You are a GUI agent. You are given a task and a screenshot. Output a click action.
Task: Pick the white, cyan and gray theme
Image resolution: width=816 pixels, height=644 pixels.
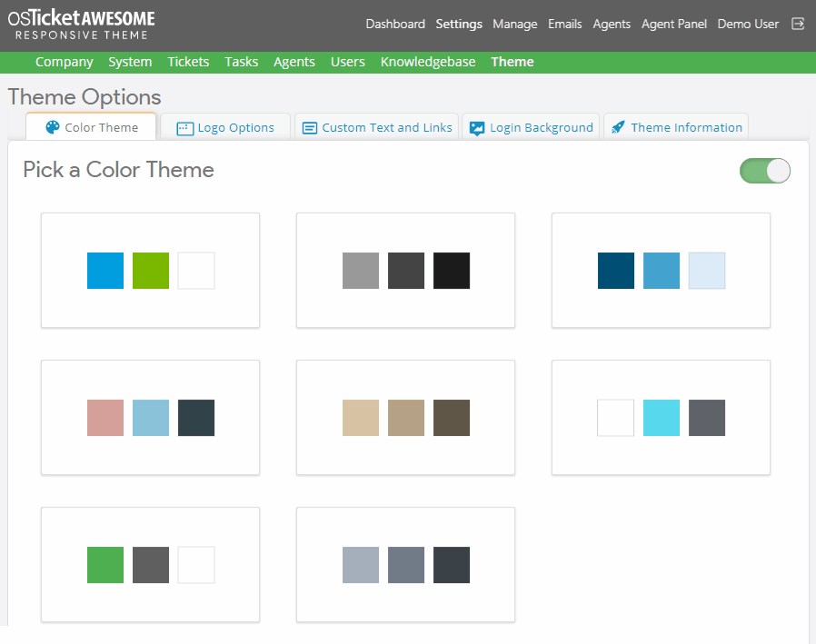click(x=662, y=417)
